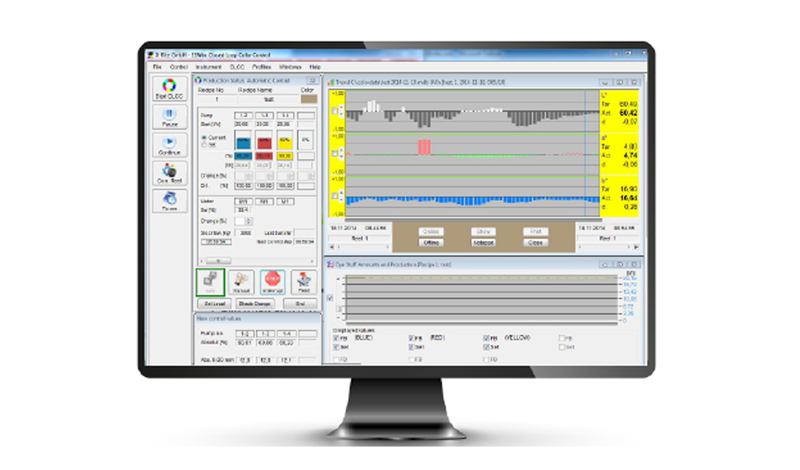This screenshot has width=800, height=470.
Task: Click the Set Level button
Action: [x=214, y=304]
